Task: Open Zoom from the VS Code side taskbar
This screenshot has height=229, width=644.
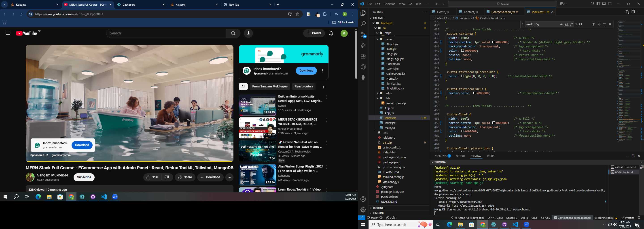Action: pyautogui.click(x=526, y=225)
